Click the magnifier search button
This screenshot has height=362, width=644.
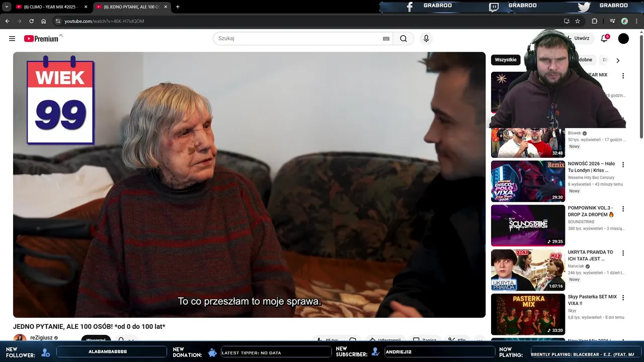point(404,39)
